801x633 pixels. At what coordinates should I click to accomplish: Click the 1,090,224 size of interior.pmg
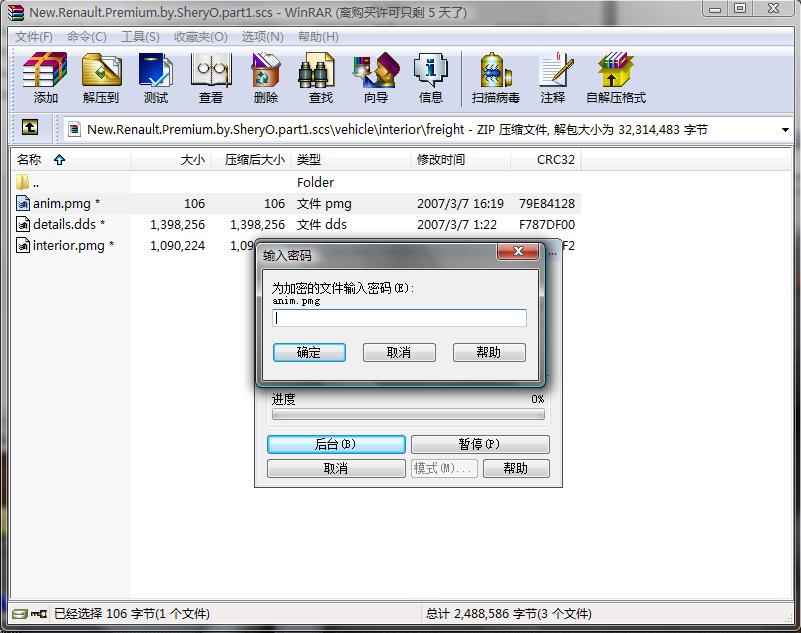click(x=177, y=246)
